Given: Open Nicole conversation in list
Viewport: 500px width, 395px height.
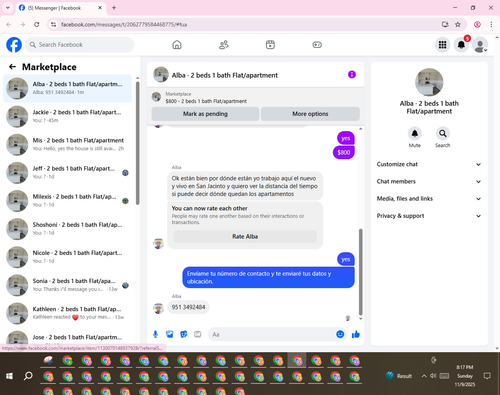Looking at the screenshot, I should pos(67,257).
